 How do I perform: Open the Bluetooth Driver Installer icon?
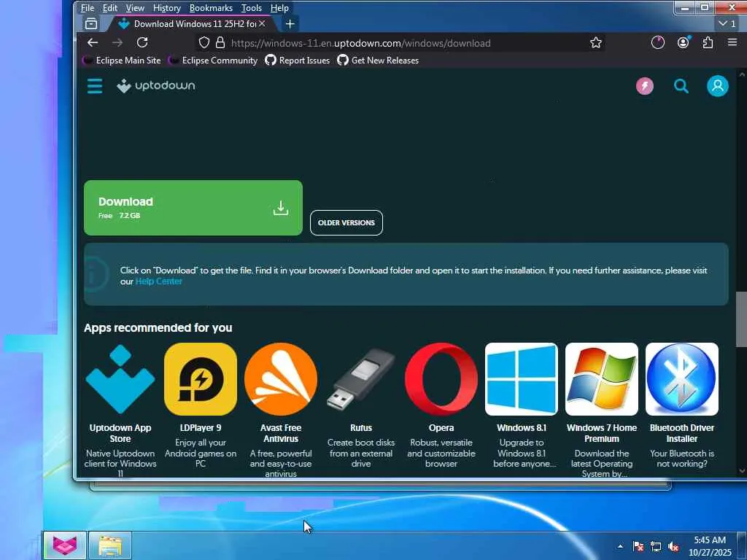pos(682,379)
